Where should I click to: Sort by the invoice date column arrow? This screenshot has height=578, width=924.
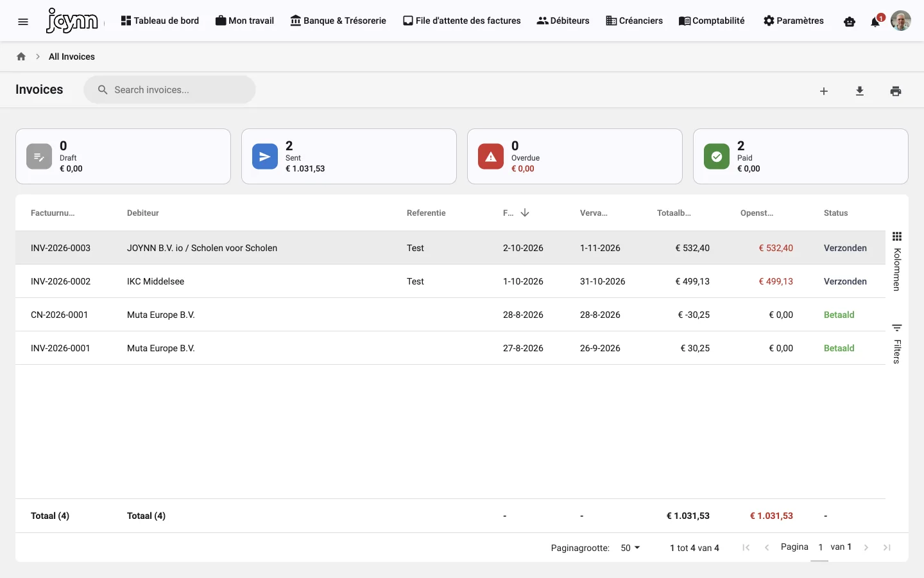click(525, 213)
